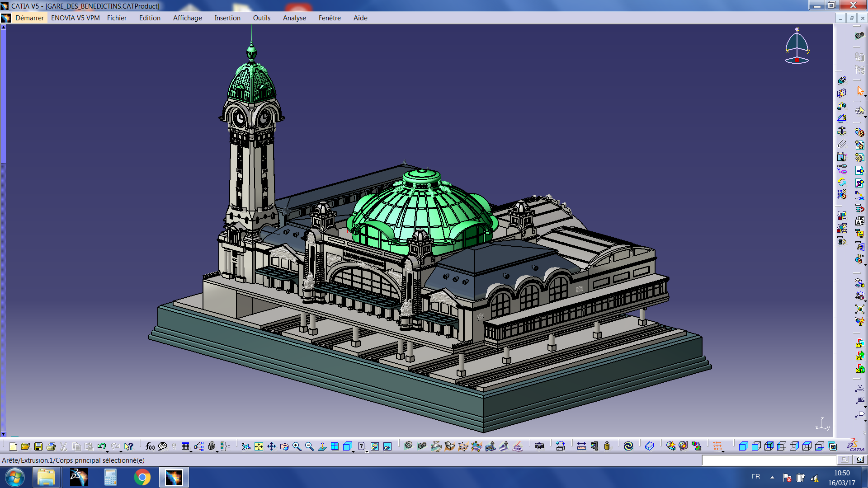
Task: Select the fourth cube view style
Action: tap(782, 446)
